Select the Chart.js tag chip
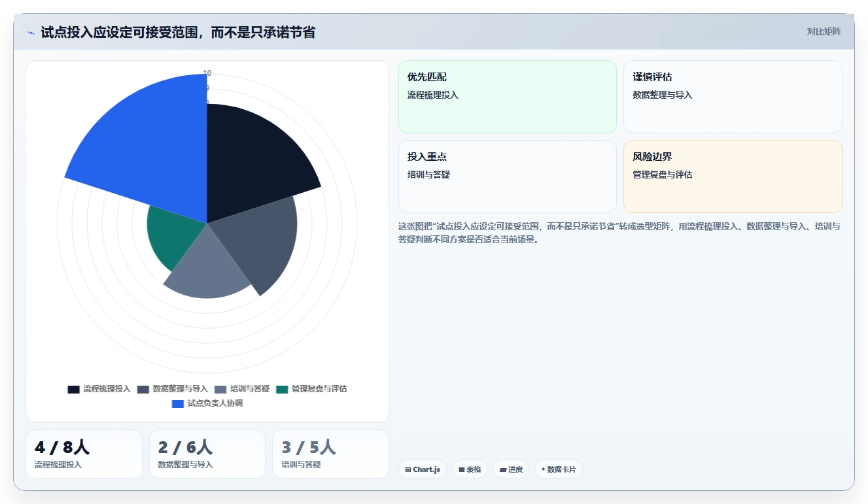Viewport: 868px width, 504px height. click(423, 469)
